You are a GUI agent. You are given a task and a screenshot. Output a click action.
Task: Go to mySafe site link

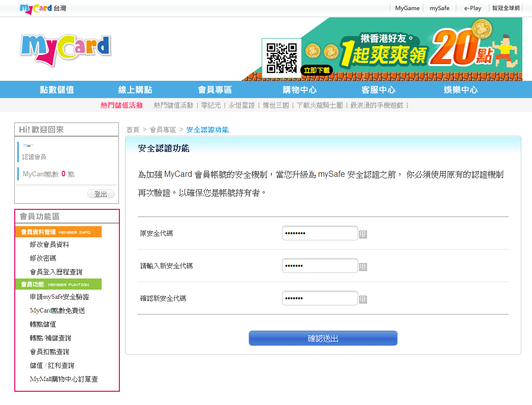pos(440,8)
